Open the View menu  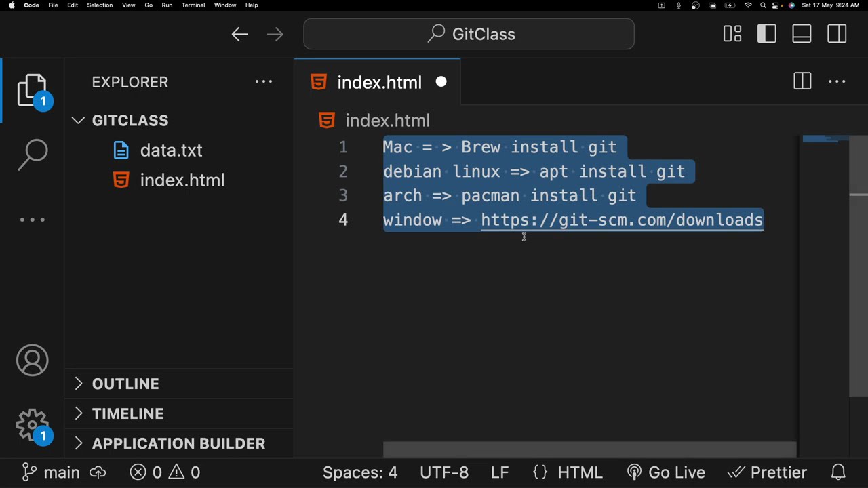pyautogui.click(x=128, y=5)
